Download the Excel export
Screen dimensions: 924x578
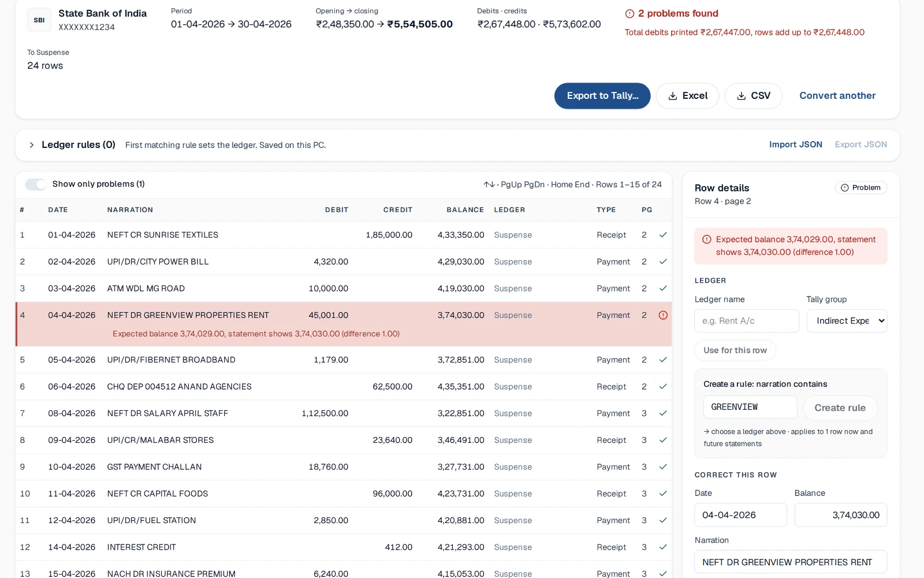(687, 96)
